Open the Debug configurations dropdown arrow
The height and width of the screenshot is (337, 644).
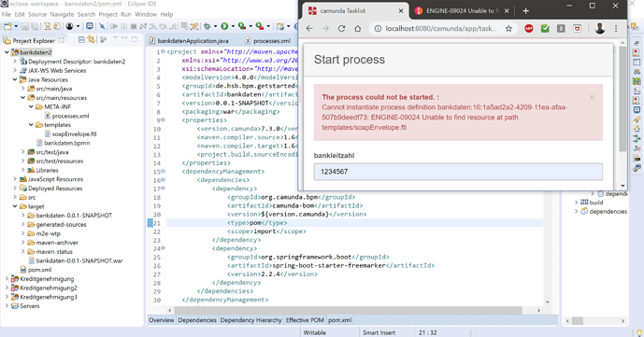pyautogui.click(x=215, y=26)
